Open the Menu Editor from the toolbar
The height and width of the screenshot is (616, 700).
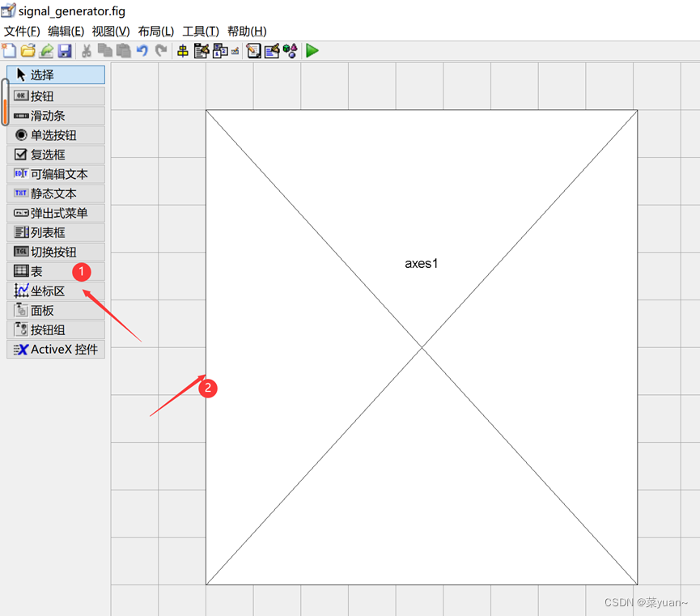(x=201, y=50)
